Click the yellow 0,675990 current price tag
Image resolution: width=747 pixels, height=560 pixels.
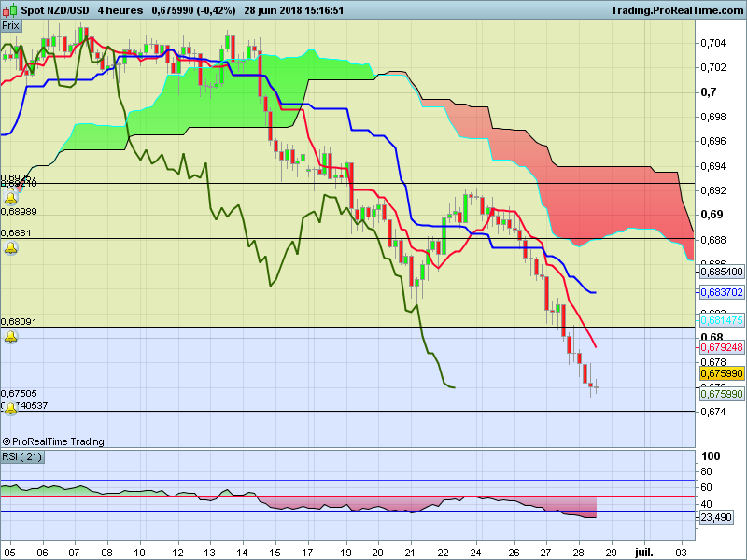722,373
